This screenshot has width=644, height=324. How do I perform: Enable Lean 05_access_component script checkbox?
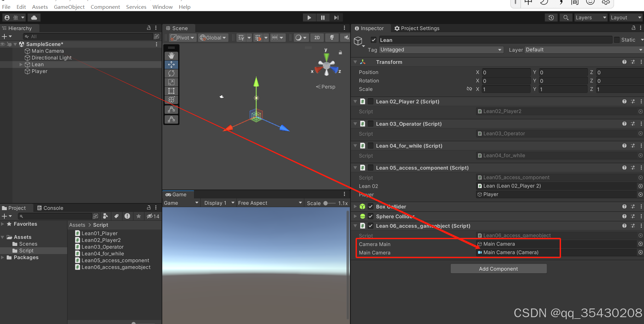coord(371,168)
